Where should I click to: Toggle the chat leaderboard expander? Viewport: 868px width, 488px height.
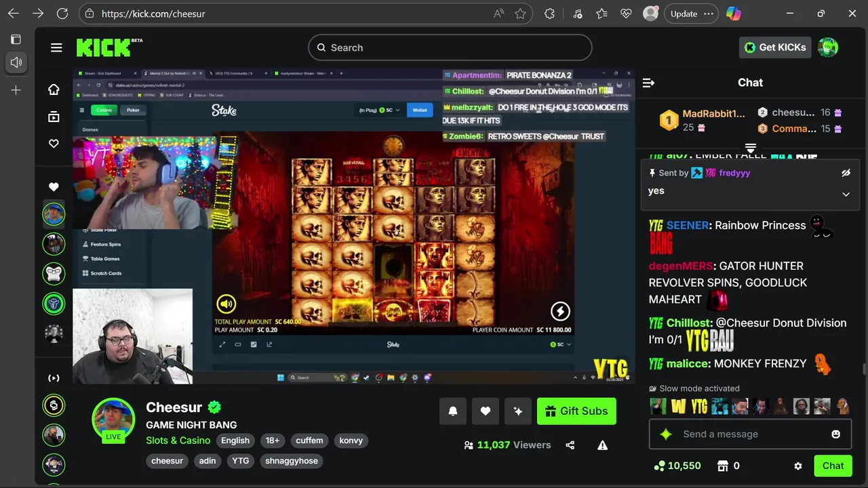click(751, 148)
